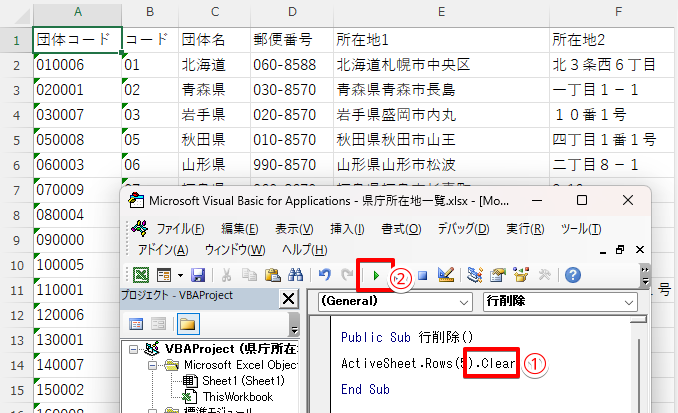Click the code line ActiveSheet.Rows(5).Clear
Image resolution: width=678 pixels, height=413 pixels.
[x=428, y=363]
